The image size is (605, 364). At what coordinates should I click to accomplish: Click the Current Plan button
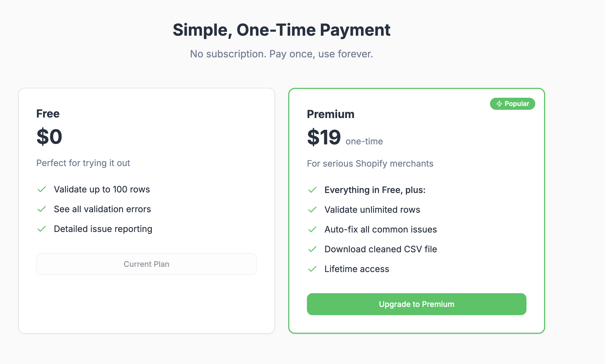[x=146, y=264]
